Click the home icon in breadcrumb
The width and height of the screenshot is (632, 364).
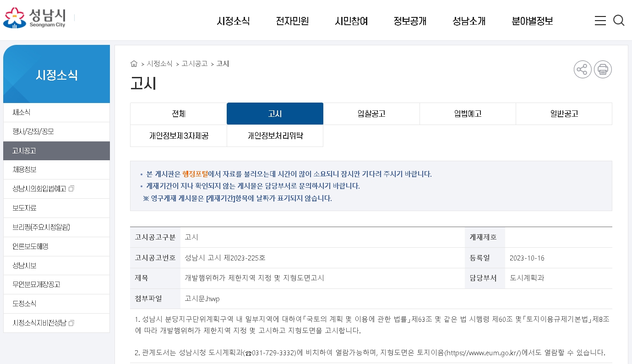click(134, 64)
